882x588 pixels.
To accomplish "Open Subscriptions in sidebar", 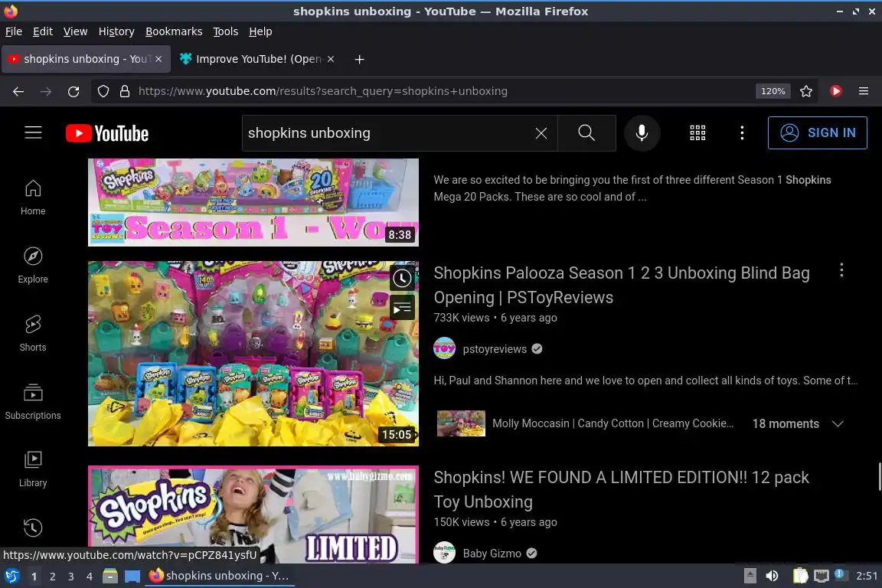I will [33, 402].
